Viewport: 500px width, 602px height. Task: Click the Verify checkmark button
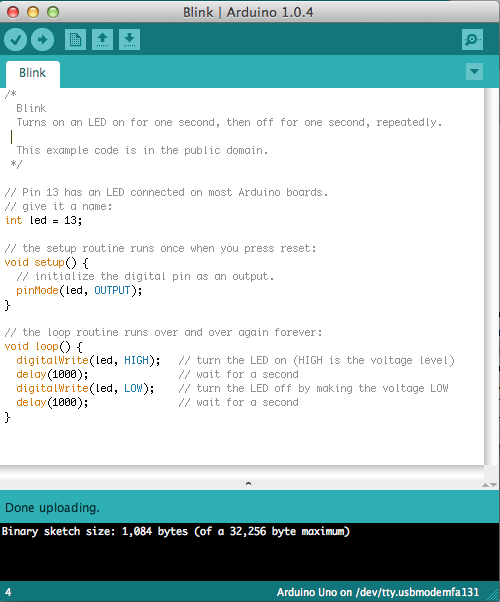click(15, 40)
